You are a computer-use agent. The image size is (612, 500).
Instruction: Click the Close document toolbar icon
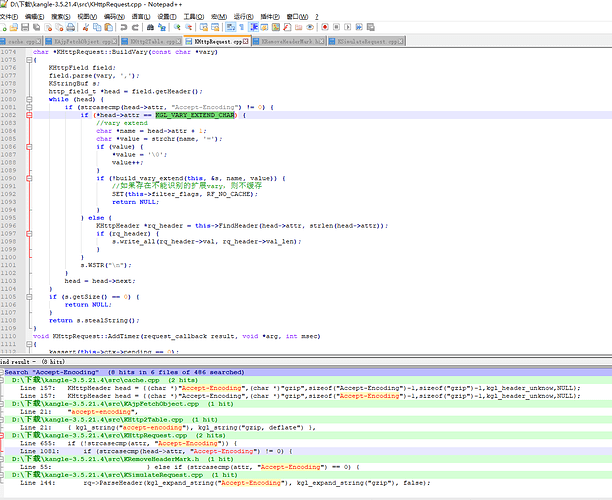tap(48, 27)
